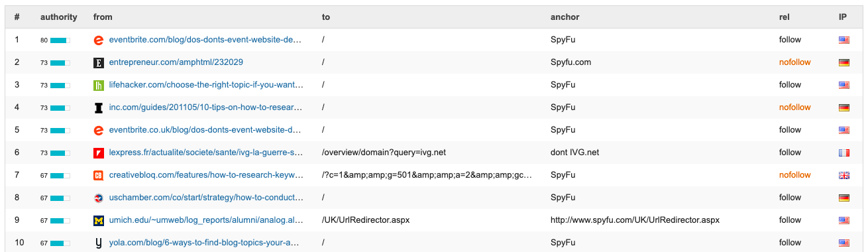The width and height of the screenshot is (868, 252).
Task: Click the eventbrite.co.uk favicon icon
Action: coord(99,130)
